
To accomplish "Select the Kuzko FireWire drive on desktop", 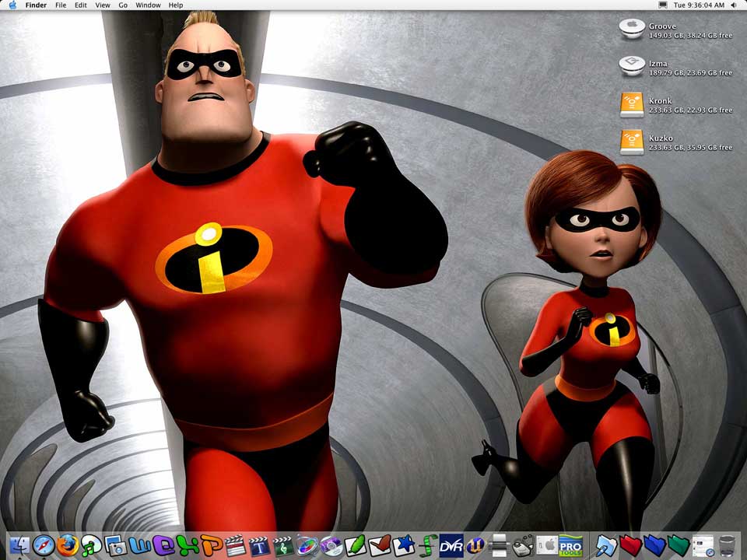I will tap(632, 142).
